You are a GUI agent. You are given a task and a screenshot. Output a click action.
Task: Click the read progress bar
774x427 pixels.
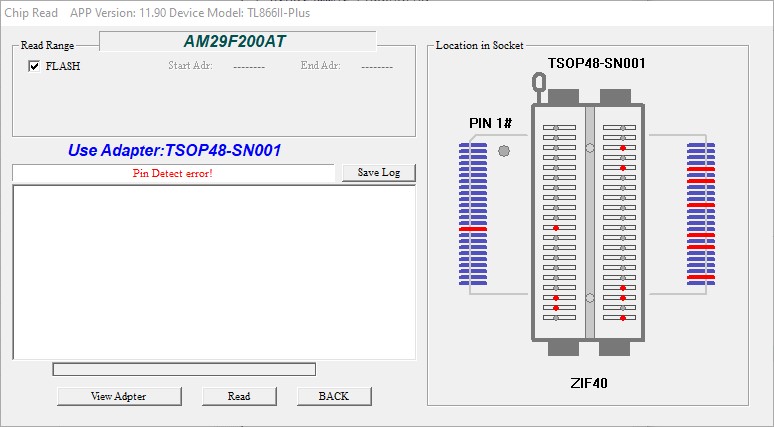click(x=184, y=369)
